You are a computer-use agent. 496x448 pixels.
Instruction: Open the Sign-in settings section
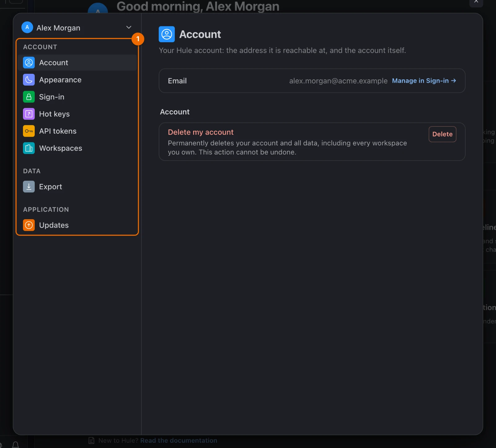[x=77, y=97]
